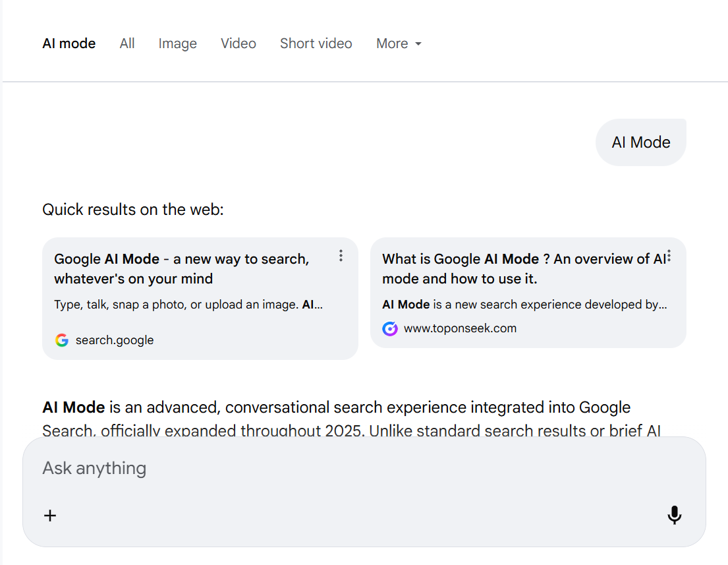Click the microphone icon for voice search

675,516
